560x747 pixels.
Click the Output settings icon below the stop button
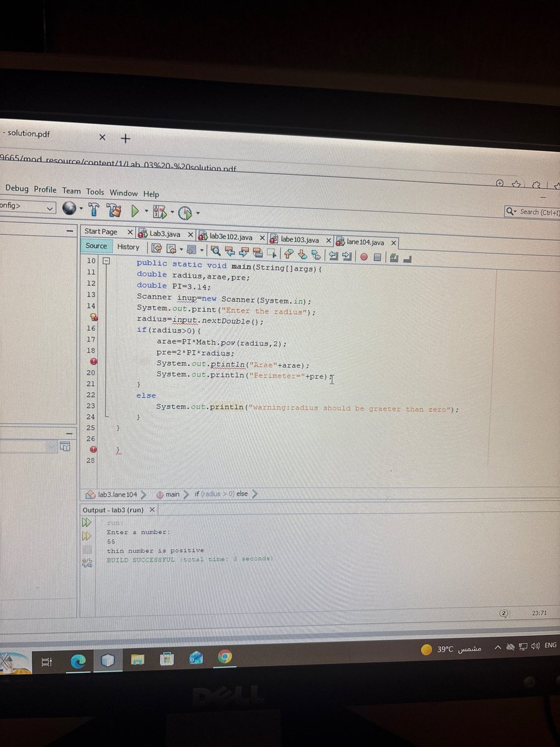[x=87, y=563]
